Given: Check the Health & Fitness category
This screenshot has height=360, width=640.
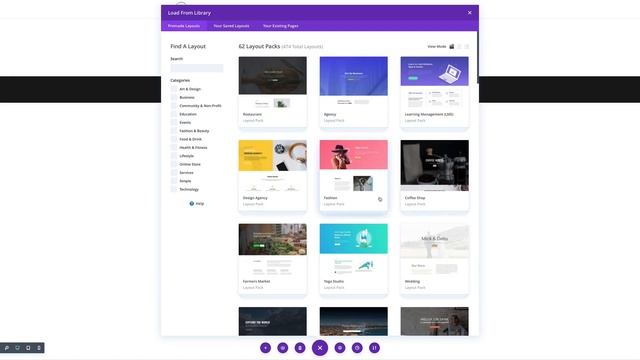Looking at the screenshot, I should pos(174,147).
